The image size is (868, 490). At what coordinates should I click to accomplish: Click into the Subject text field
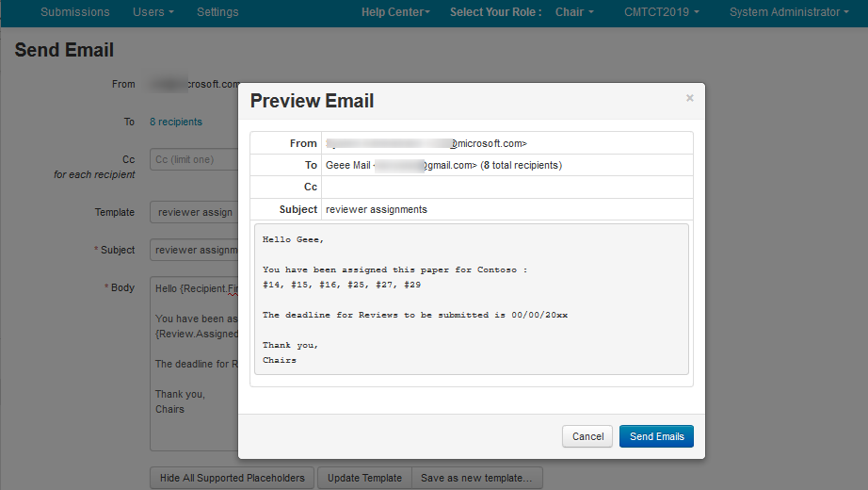(193, 250)
